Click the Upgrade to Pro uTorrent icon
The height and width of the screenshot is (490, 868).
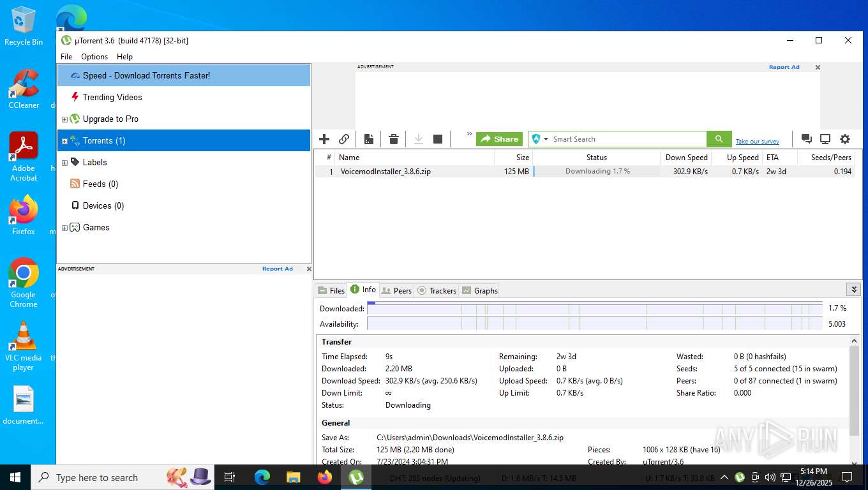click(75, 119)
